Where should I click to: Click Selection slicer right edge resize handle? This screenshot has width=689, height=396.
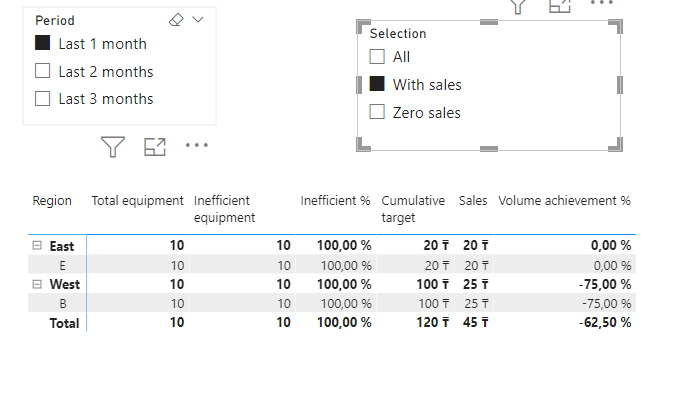click(620, 85)
